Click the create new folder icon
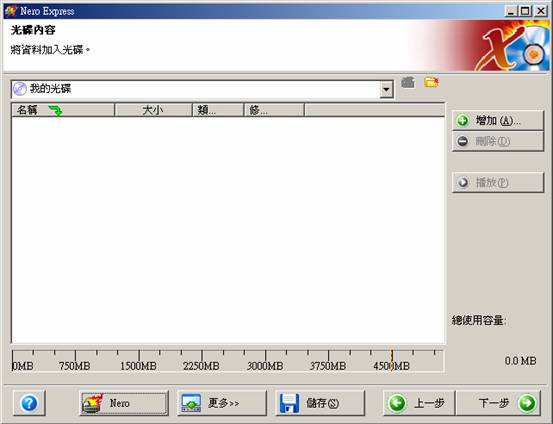 point(431,83)
